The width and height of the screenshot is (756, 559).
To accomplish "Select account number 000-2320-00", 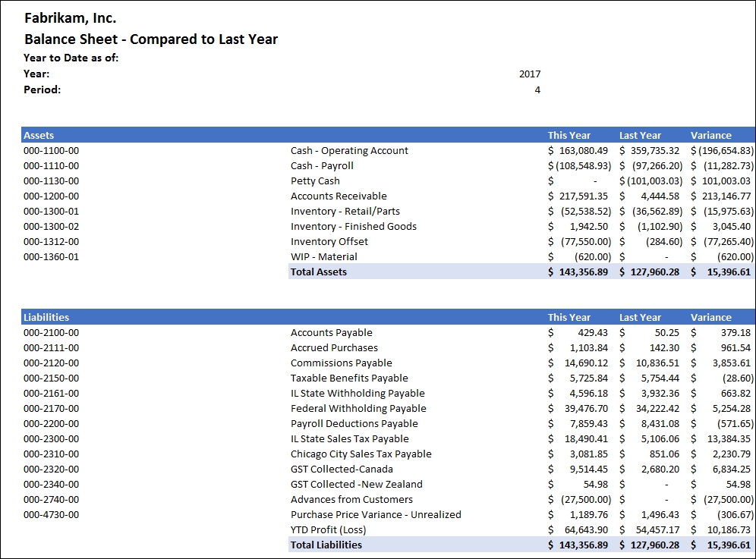I will (x=51, y=469).
